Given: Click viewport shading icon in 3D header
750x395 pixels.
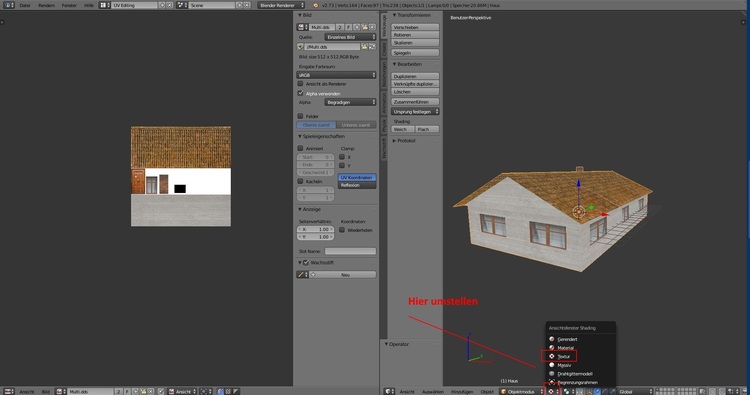Looking at the screenshot, I should coord(552,392).
